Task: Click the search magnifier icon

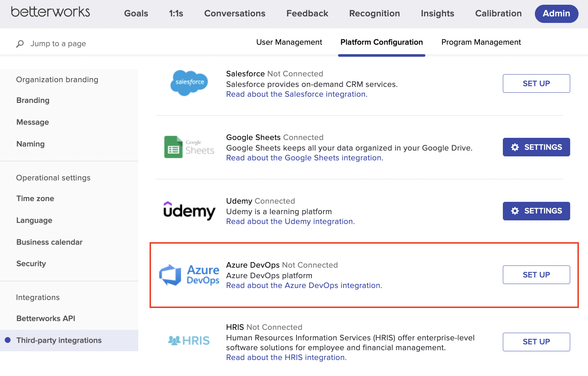Action: [20, 44]
